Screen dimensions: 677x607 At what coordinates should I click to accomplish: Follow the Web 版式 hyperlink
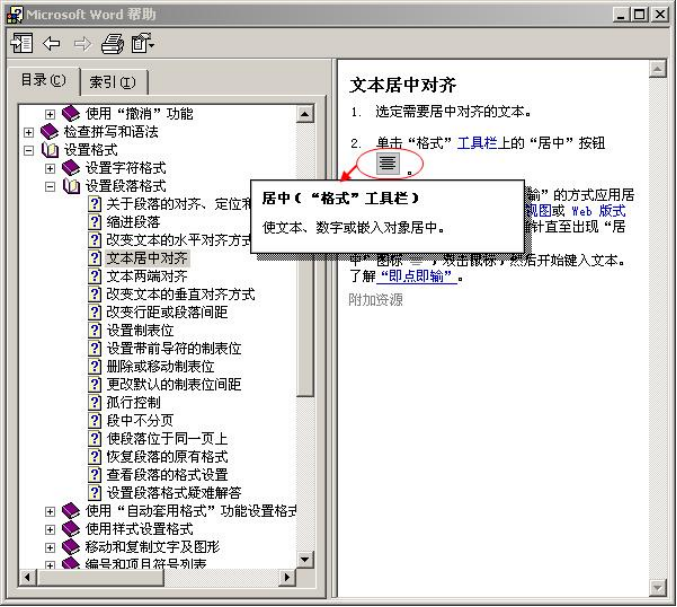coord(598,211)
